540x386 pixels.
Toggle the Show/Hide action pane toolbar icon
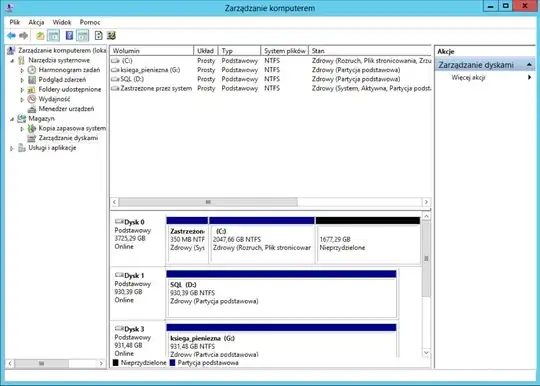[83, 35]
